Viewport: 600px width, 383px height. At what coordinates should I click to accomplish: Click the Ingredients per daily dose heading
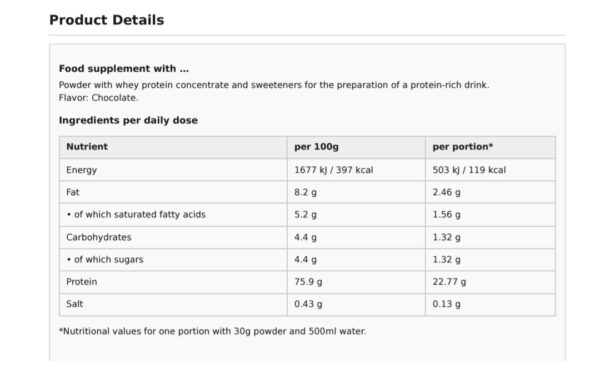coord(128,120)
